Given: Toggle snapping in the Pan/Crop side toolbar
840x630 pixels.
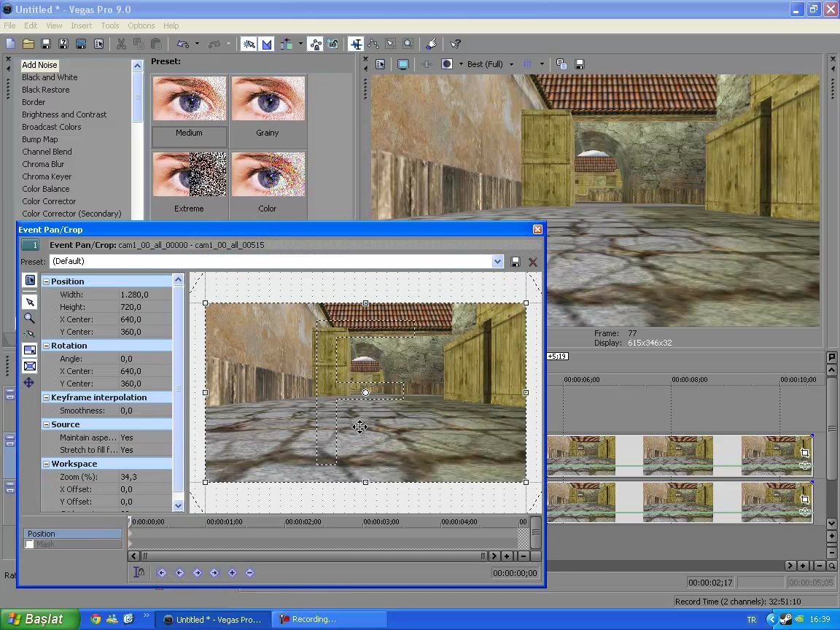Looking at the screenshot, I should point(29,334).
